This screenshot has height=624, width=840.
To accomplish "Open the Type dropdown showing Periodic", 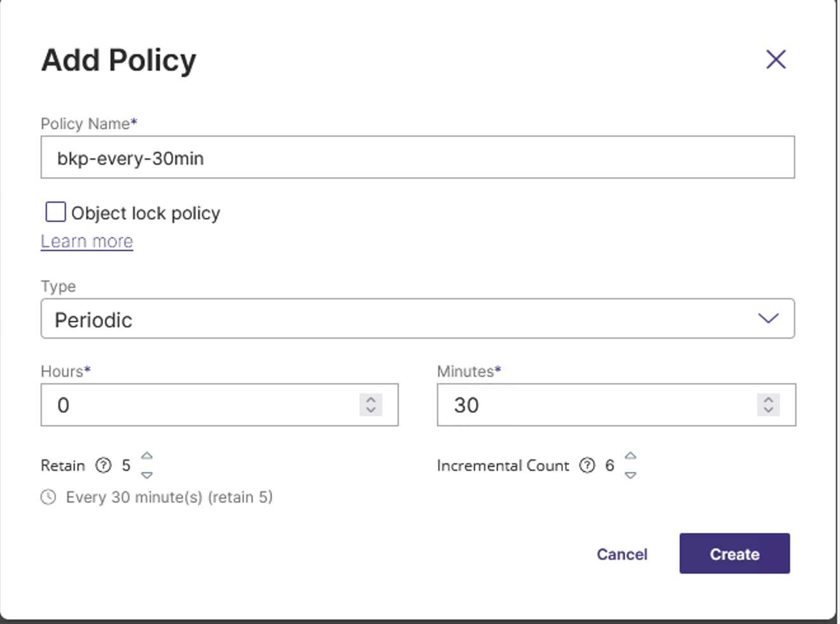I will point(418,318).
